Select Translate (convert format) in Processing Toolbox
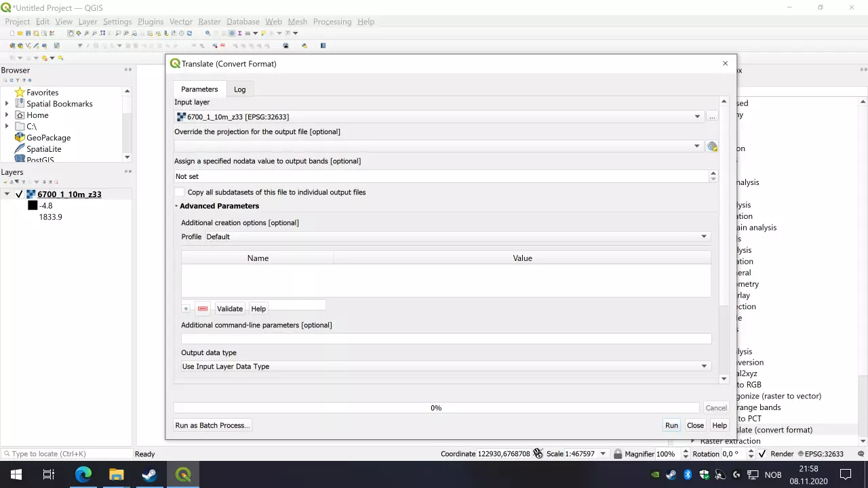The image size is (868, 488). (x=774, y=430)
